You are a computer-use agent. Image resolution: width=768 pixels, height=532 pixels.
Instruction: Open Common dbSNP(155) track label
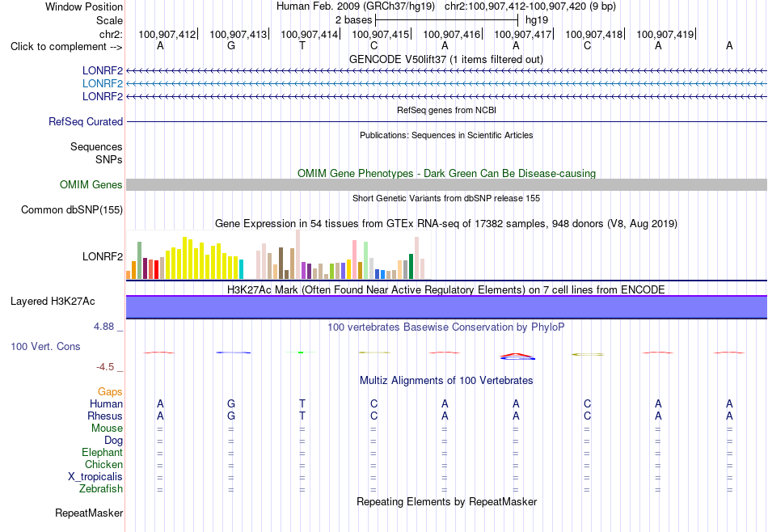pos(72,209)
